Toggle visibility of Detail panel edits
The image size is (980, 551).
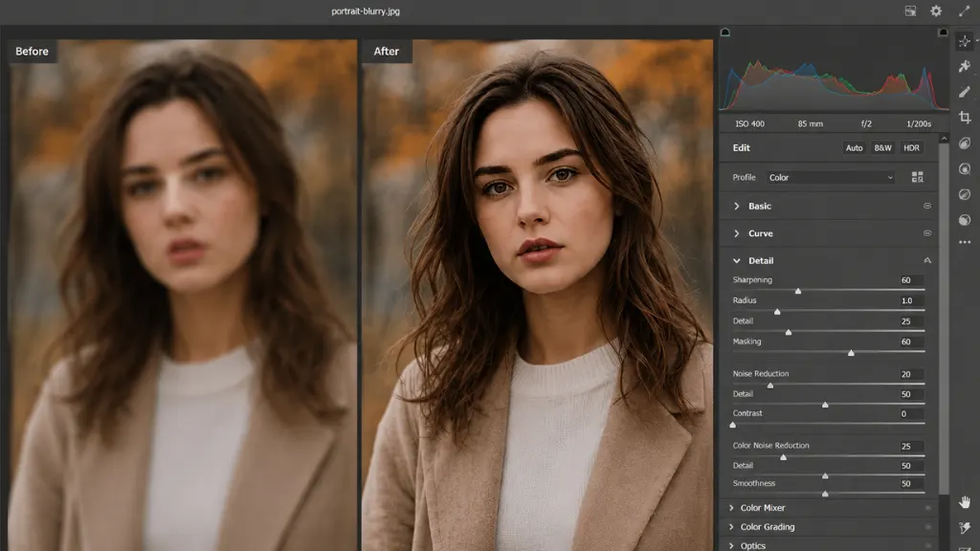[926, 260]
